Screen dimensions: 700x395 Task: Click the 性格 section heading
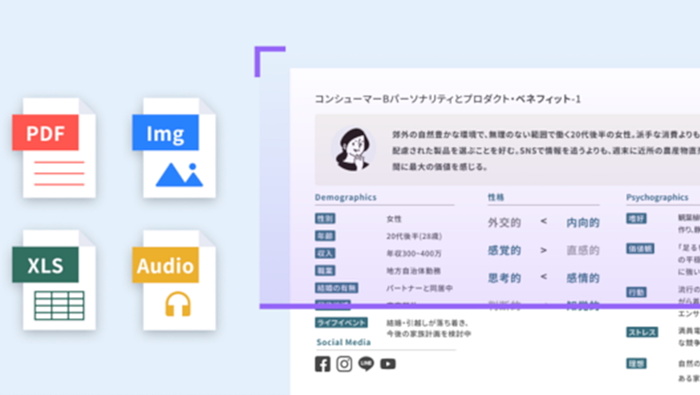496,197
